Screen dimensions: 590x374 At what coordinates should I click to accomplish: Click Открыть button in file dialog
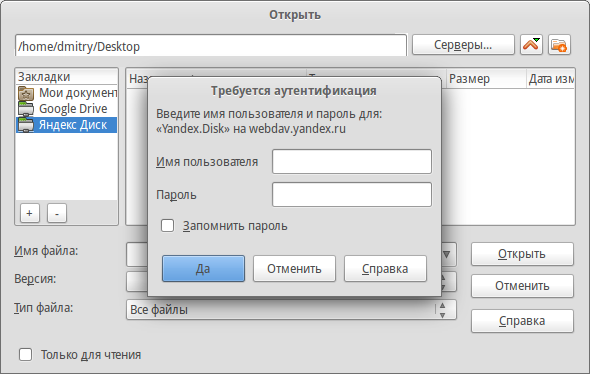click(x=522, y=254)
